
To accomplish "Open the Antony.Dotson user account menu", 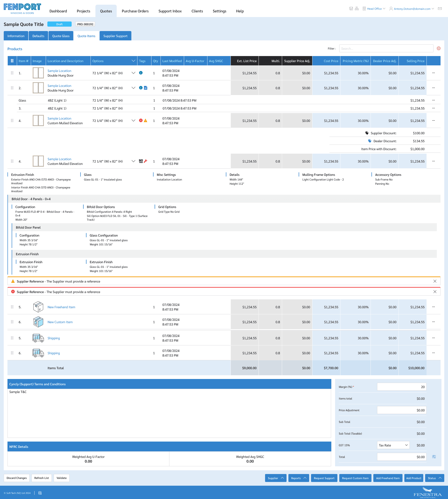I will coord(412,9).
